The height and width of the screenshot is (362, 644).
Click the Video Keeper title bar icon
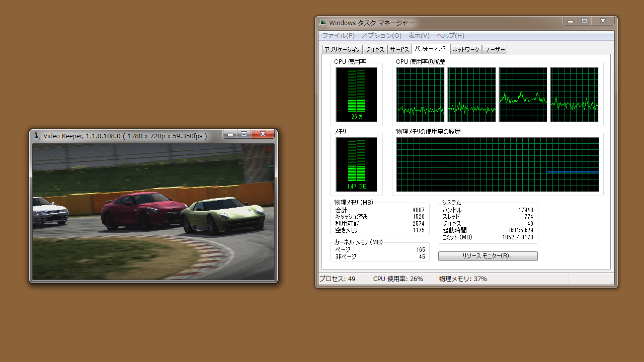[x=37, y=136]
